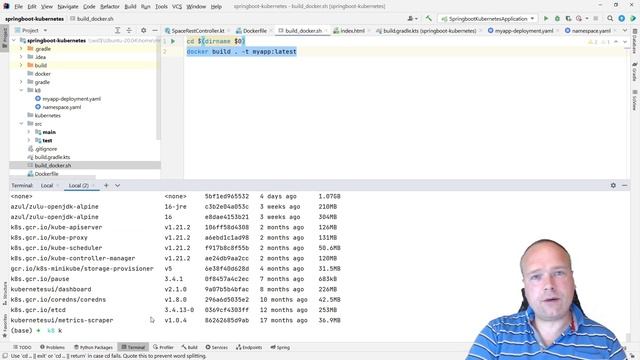Click the expand-all icon in Project panel header
Image resolution: width=640 pixels, height=360 pixels.
118,30
